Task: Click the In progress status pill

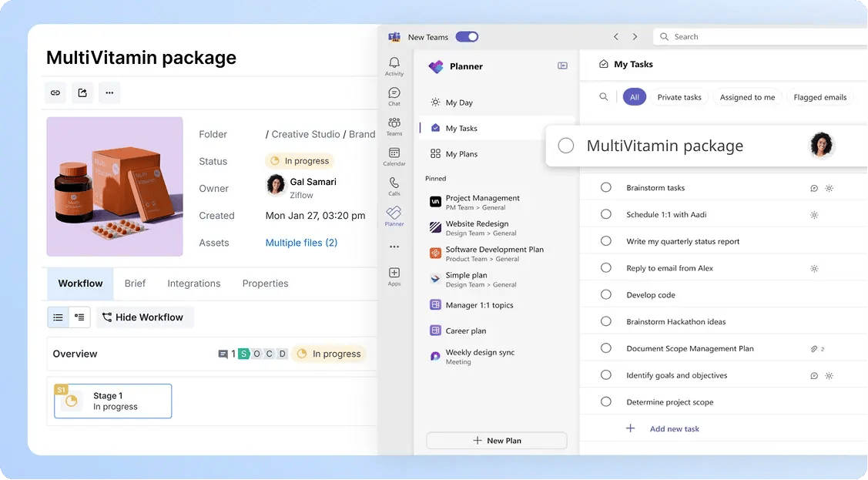Action: pyautogui.click(x=299, y=161)
